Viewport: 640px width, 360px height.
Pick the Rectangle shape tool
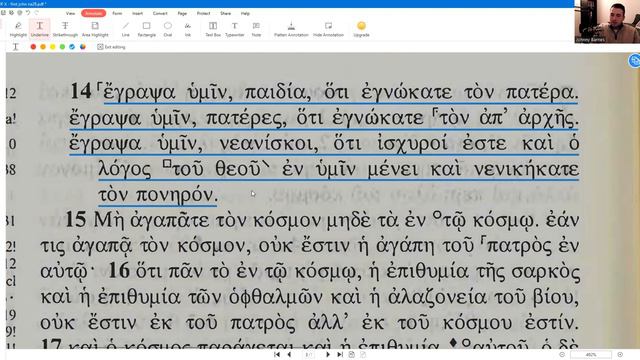pos(147,29)
